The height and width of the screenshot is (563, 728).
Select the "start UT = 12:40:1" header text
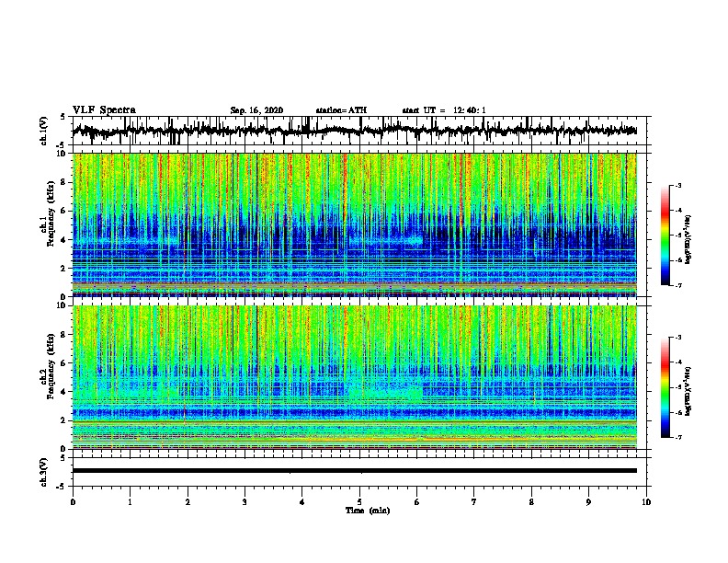click(444, 110)
